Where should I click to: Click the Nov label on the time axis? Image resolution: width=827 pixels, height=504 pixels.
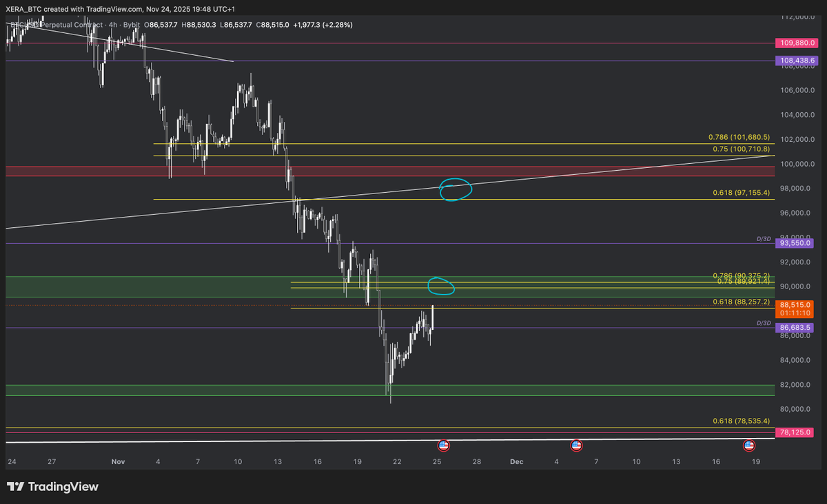[x=117, y=461]
